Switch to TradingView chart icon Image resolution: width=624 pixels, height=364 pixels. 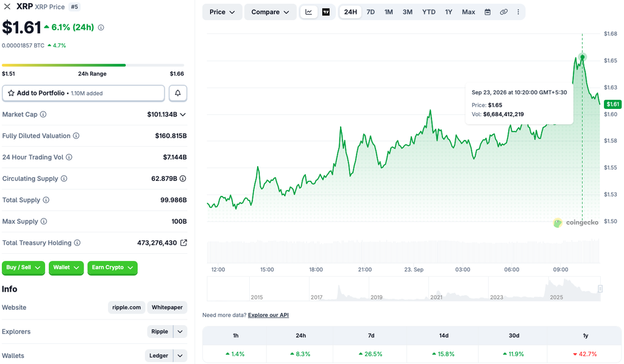click(326, 12)
